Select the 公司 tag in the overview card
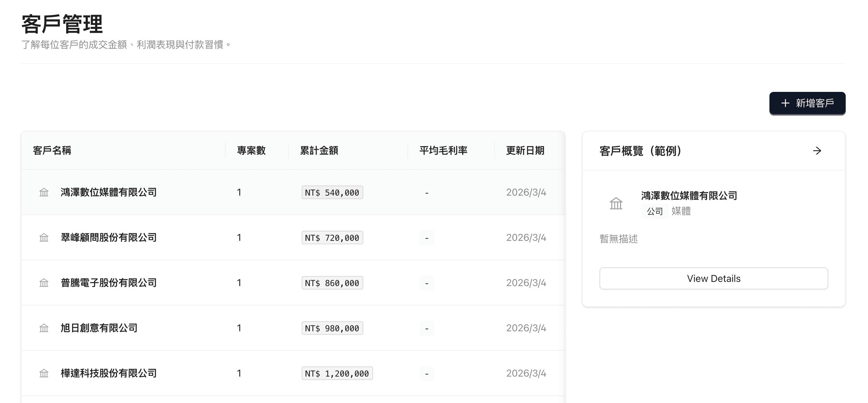This screenshot has height=403, width=868. pos(654,211)
